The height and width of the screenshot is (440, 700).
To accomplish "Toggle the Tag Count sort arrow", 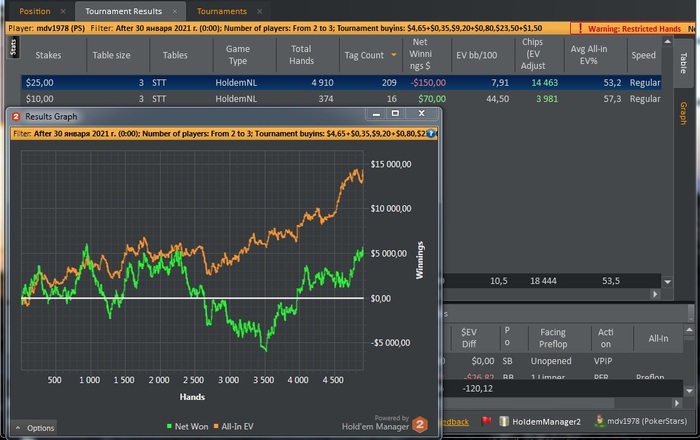I will click(394, 55).
